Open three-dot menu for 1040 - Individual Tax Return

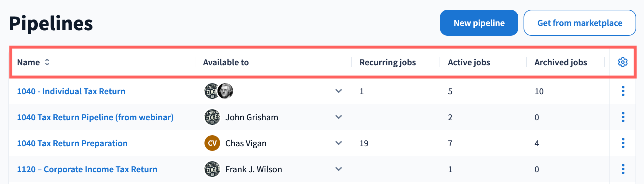pyautogui.click(x=623, y=91)
